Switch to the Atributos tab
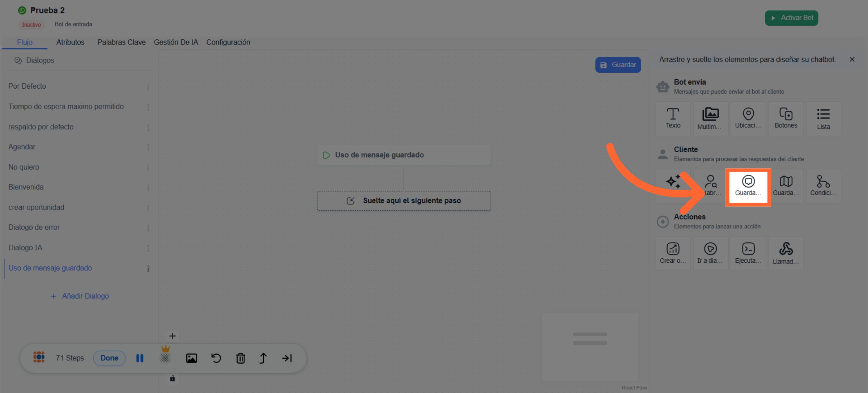868x393 pixels. 70,42
